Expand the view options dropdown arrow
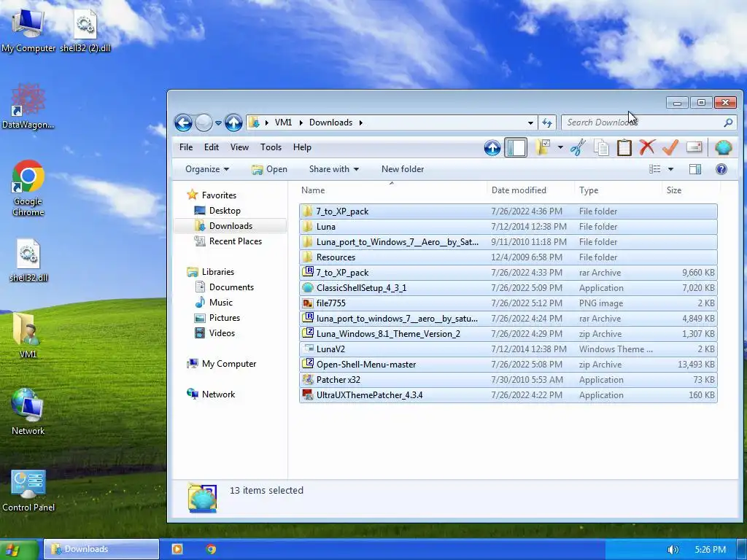Image resolution: width=747 pixels, height=560 pixels. 671,169
